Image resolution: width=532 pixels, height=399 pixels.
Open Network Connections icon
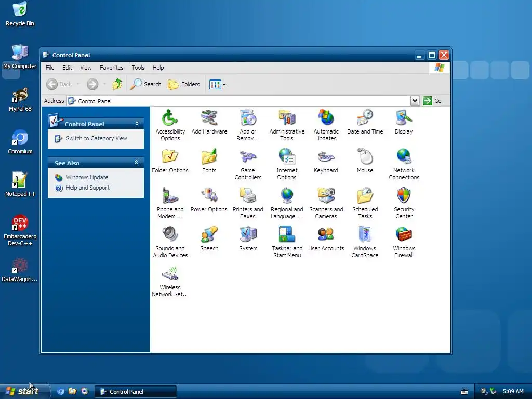point(404,157)
